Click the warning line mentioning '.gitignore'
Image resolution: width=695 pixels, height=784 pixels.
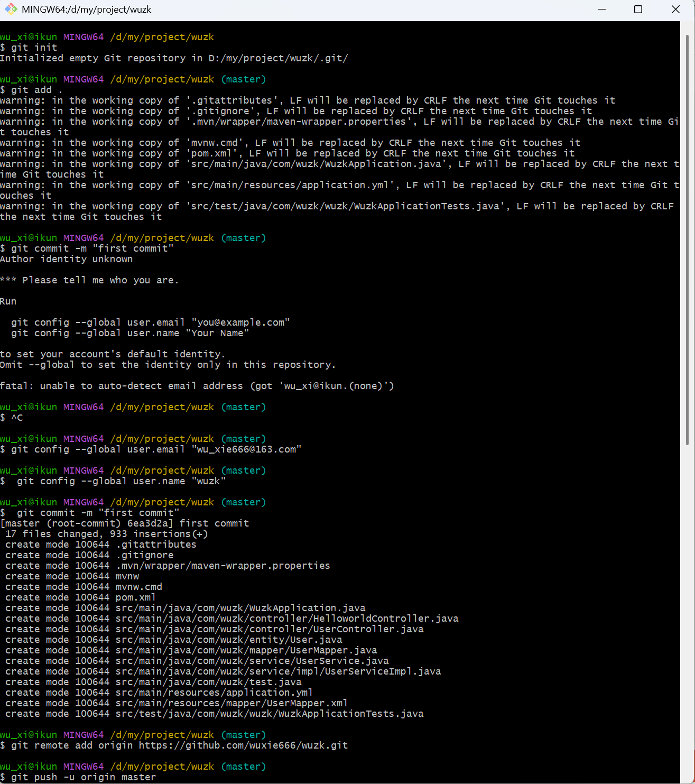click(x=296, y=111)
